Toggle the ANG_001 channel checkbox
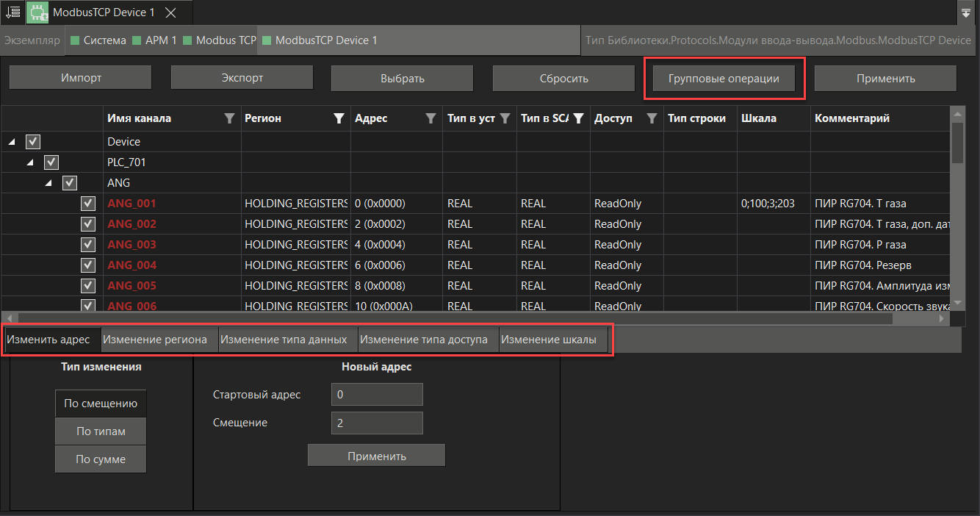Screen dimensions: 980x516 87,204
